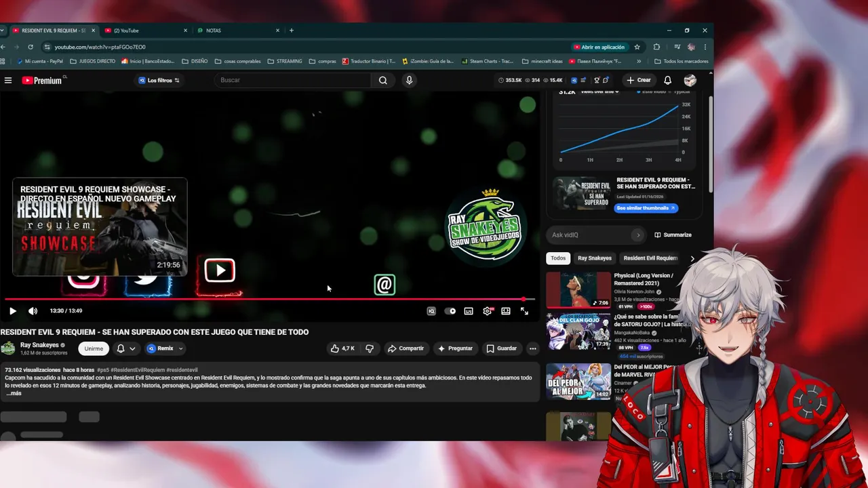The width and height of the screenshot is (868, 488).
Task: Expand the Remix dropdown arrow
Action: click(x=180, y=348)
